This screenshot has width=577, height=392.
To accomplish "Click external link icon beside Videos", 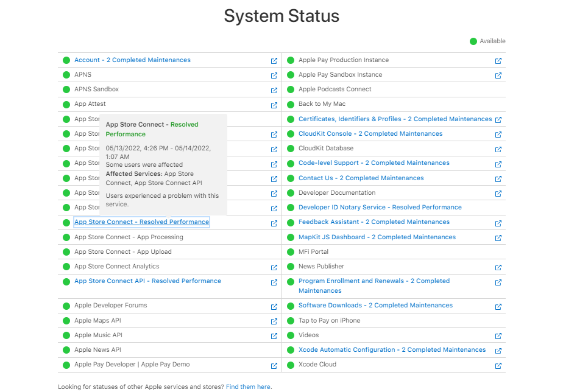I will coord(498,336).
